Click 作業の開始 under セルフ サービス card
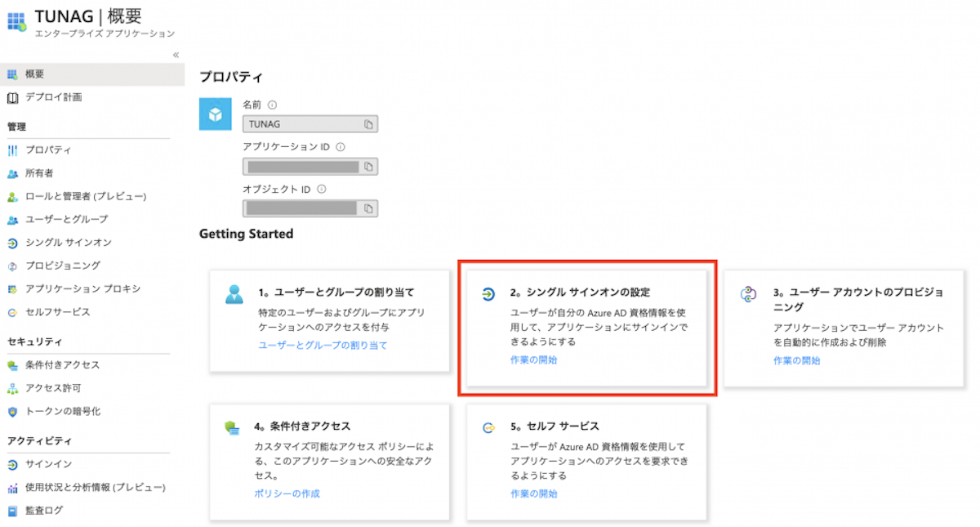980x527 pixels. pyautogui.click(x=534, y=494)
